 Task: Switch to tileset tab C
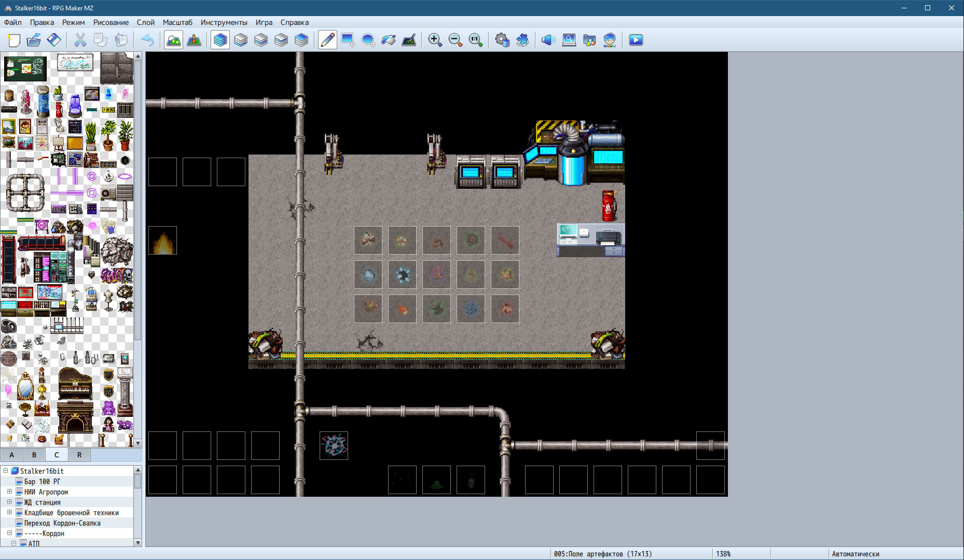57,455
